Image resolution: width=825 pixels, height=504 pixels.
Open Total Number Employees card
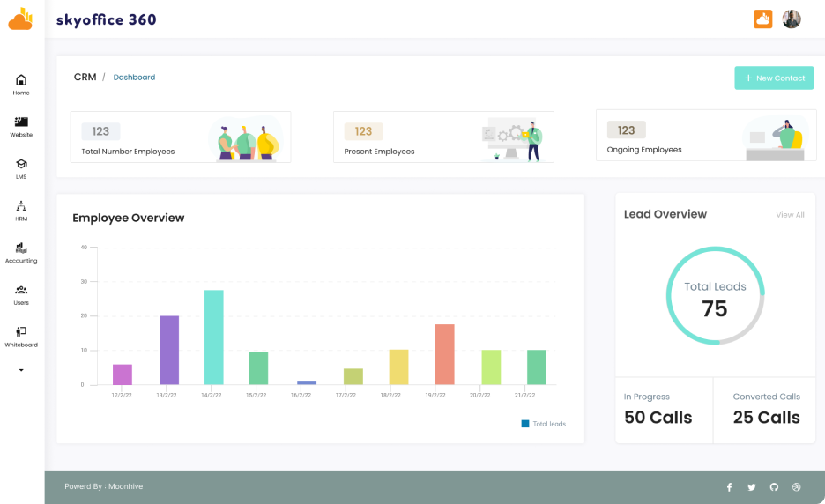pyautogui.click(x=180, y=137)
